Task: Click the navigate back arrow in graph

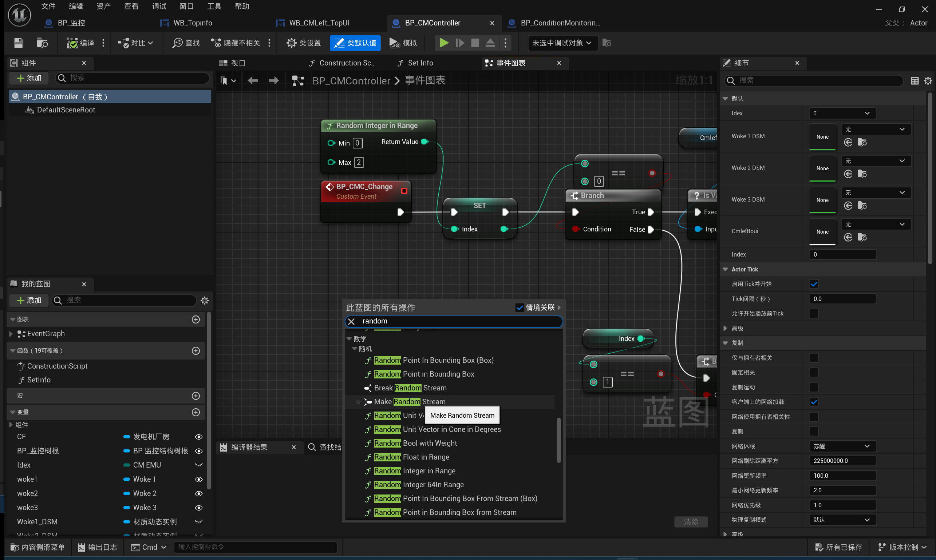Action: pos(253,80)
